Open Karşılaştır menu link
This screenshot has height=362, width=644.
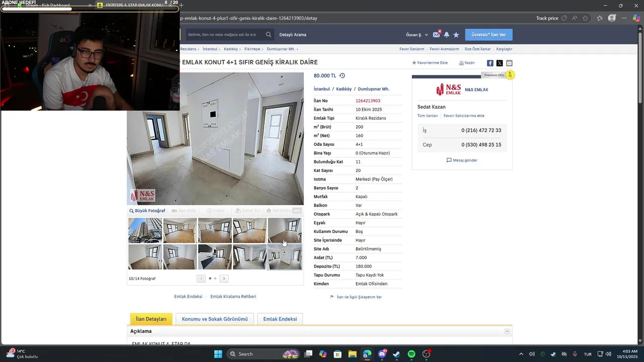pyautogui.click(x=504, y=49)
